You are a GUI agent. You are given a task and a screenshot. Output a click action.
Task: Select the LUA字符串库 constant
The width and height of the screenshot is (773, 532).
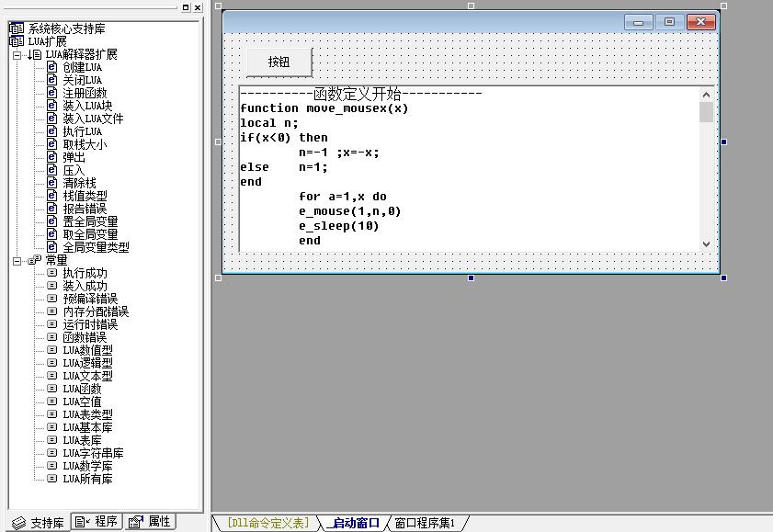pos(93,453)
